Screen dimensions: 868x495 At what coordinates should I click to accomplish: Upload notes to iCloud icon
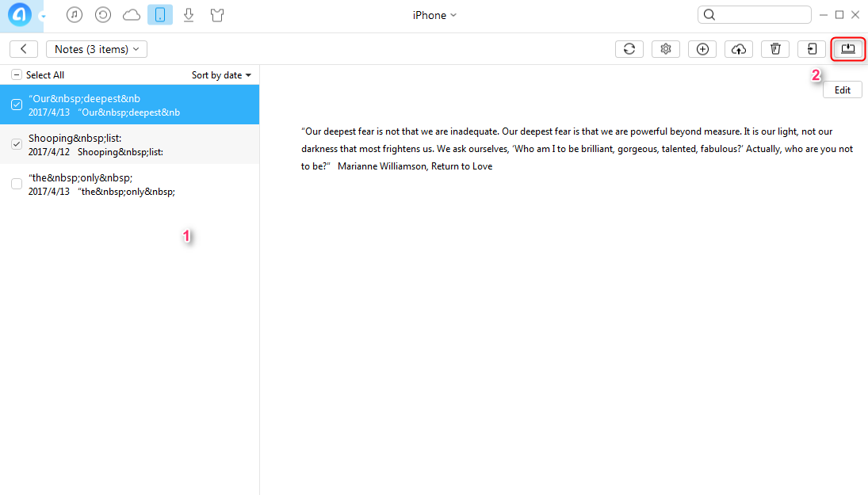click(739, 49)
